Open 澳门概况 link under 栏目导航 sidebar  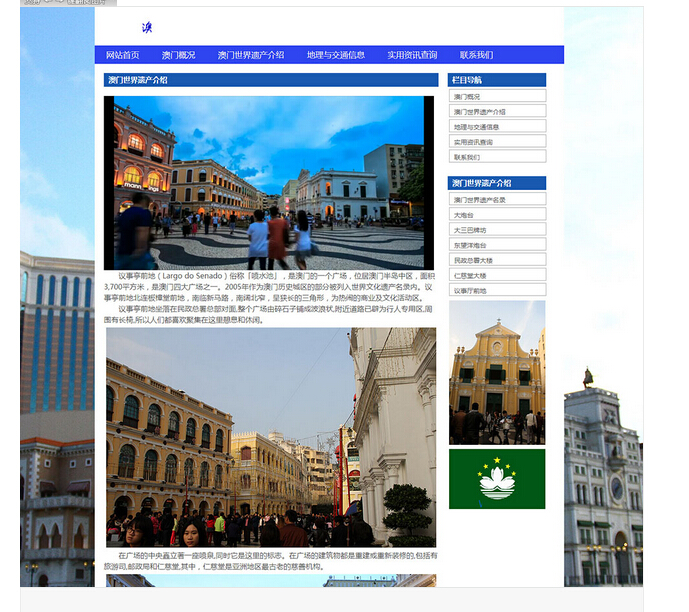497,97
